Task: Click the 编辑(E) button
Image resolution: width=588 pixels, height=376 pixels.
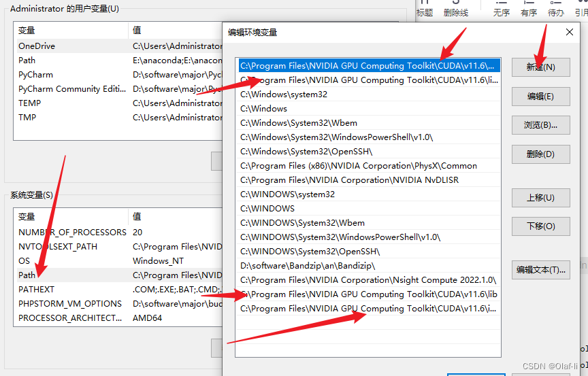Action: tap(541, 97)
